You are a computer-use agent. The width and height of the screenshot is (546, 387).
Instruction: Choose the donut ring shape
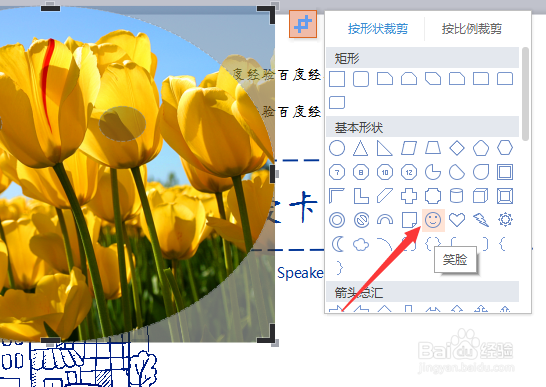(337, 220)
